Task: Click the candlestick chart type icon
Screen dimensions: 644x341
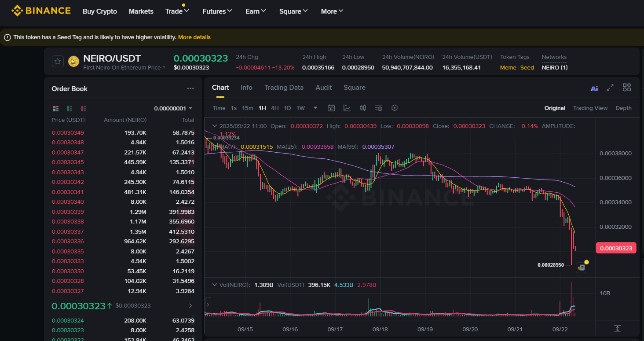Action: pyautogui.click(x=363, y=108)
